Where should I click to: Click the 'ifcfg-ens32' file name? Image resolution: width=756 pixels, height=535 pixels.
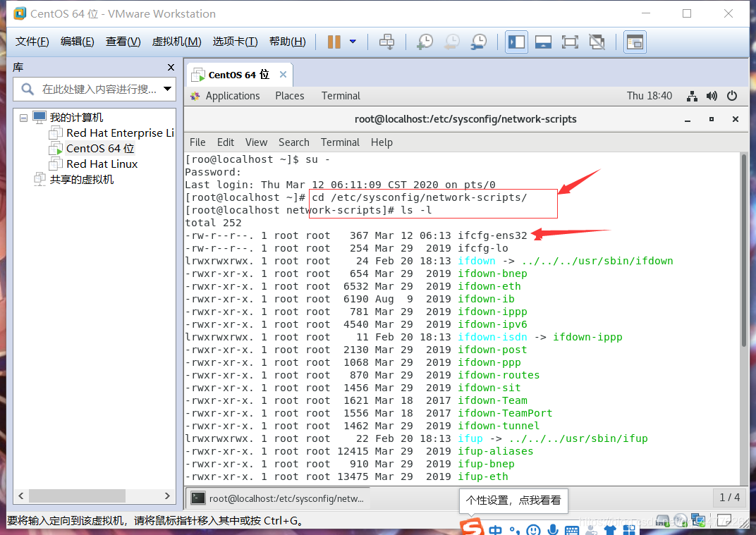point(492,235)
